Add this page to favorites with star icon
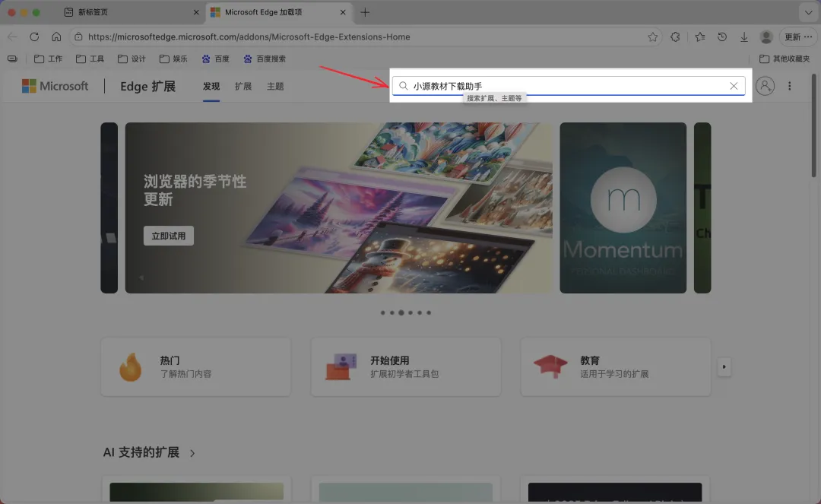The height and width of the screenshot is (504, 821). pyautogui.click(x=652, y=36)
